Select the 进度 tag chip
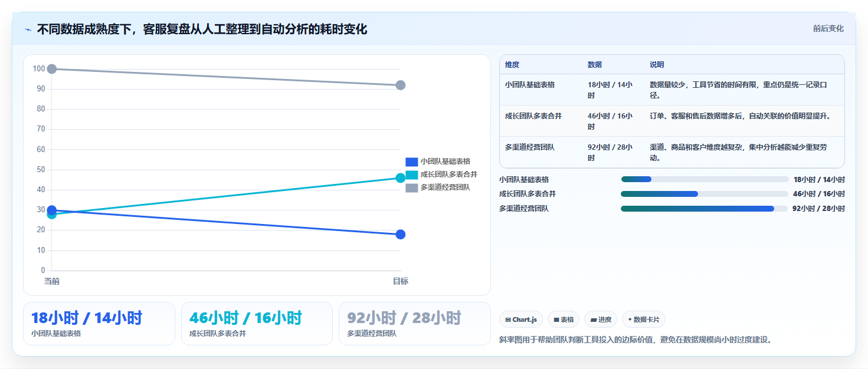 (601, 319)
